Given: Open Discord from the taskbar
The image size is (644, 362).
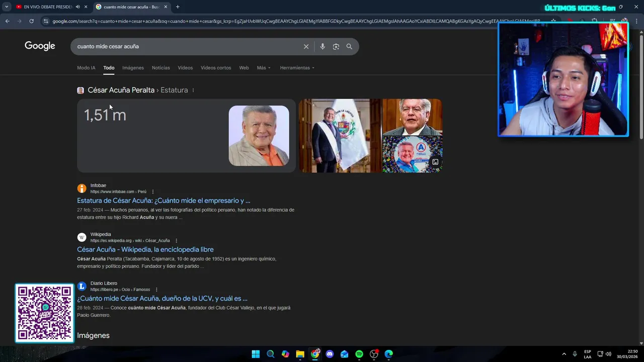Looking at the screenshot, I should coord(330,354).
